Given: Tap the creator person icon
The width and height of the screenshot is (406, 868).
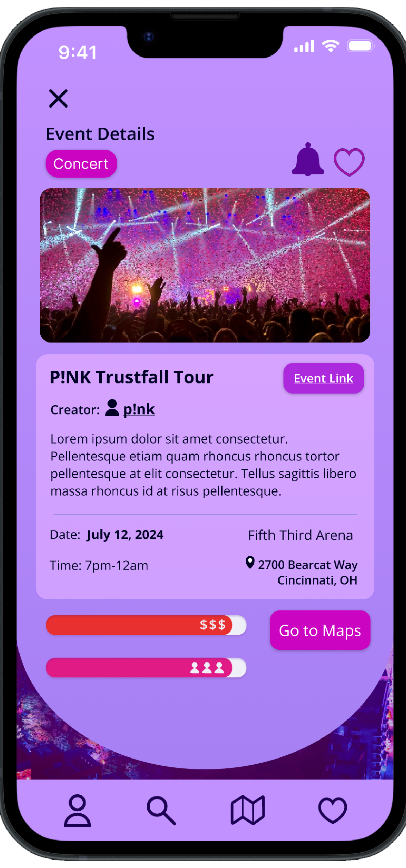Looking at the screenshot, I should 112,408.
